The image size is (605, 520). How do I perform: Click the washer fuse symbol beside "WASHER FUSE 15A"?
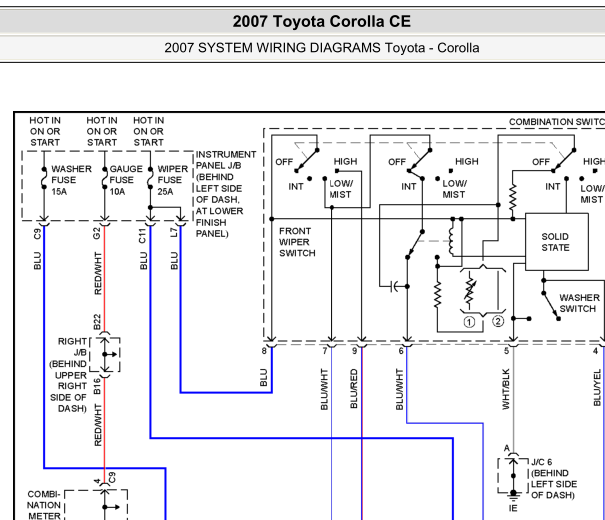pos(44,179)
